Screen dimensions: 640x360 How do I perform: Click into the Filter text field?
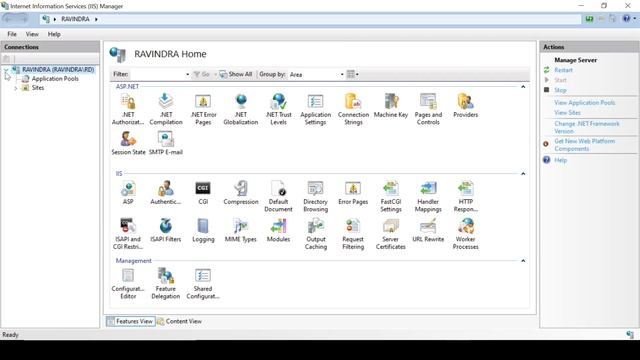(157, 74)
